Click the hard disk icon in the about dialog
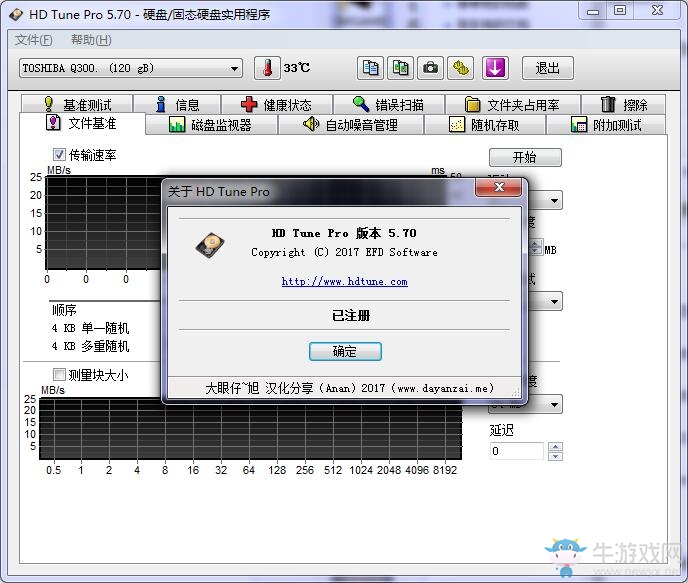Screen dimensions: 688x583 pos(210,245)
